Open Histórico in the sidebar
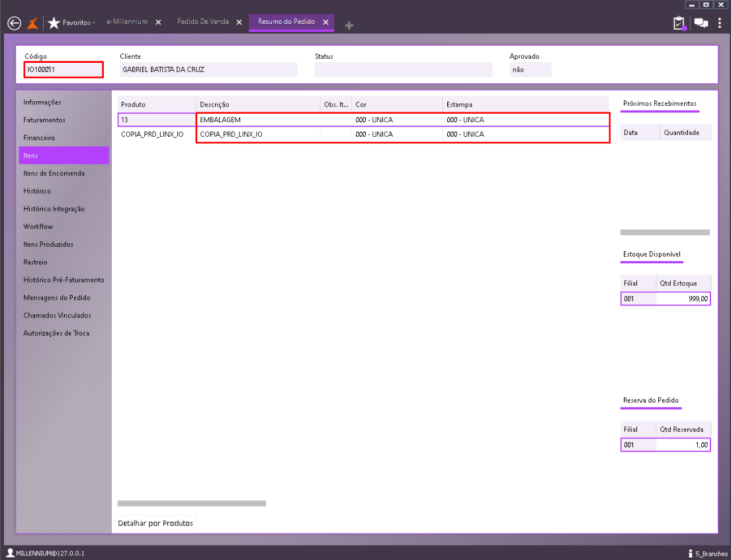This screenshot has width=731, height=560. coord(64,190)
